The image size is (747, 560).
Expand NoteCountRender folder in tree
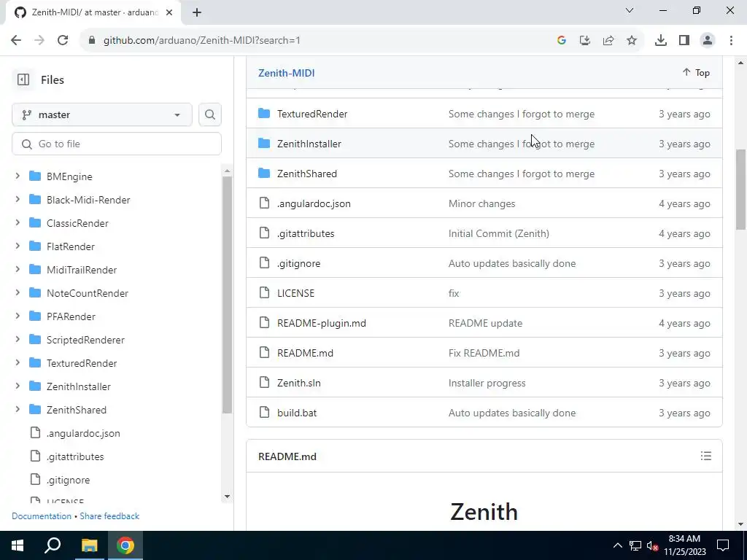18,293
